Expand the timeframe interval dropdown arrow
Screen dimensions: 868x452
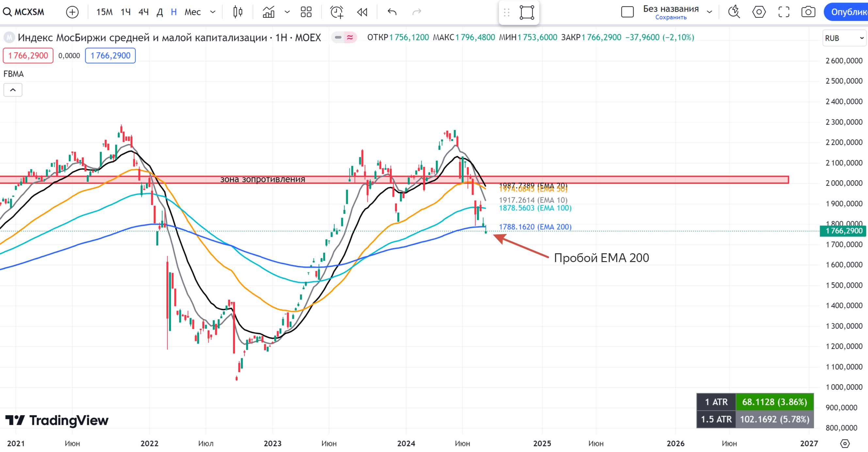point(213,12)
